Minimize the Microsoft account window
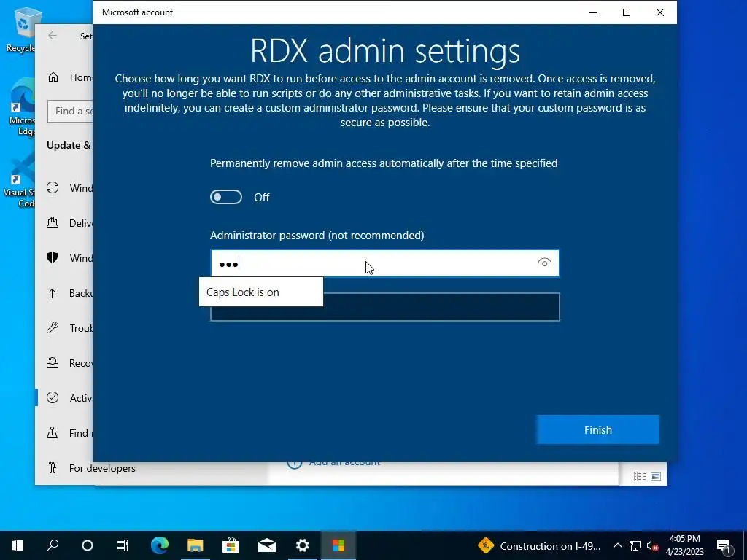747x560 pixels. [x=593, y=12]
